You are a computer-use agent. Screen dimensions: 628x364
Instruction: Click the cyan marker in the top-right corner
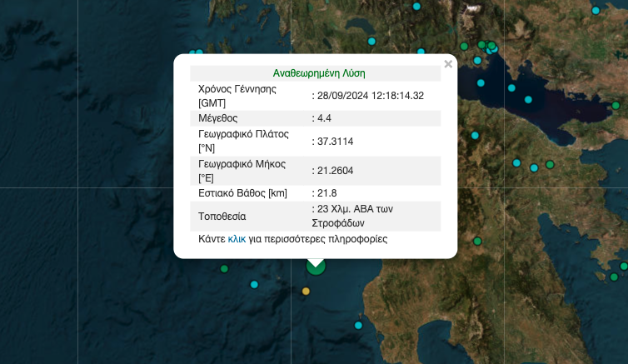596,10
